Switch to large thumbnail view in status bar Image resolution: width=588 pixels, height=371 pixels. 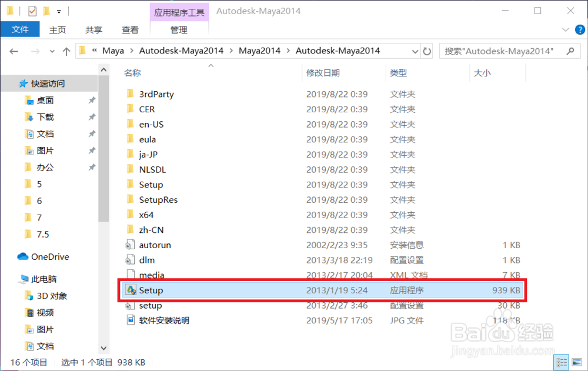coord(577,362)
